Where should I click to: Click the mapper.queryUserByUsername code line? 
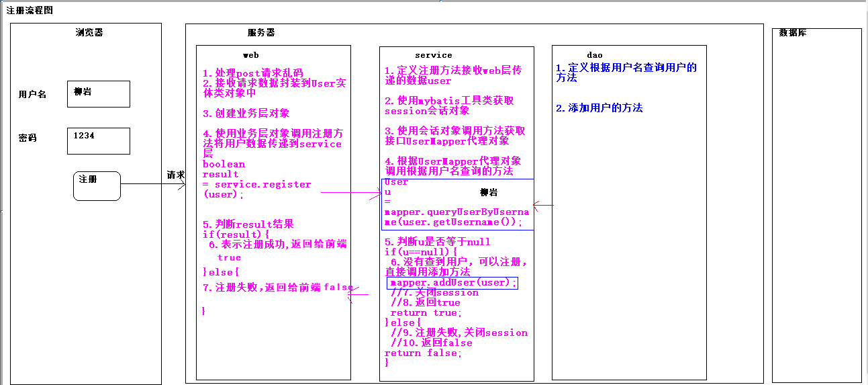pyautogui.click(x=456, y=216)
